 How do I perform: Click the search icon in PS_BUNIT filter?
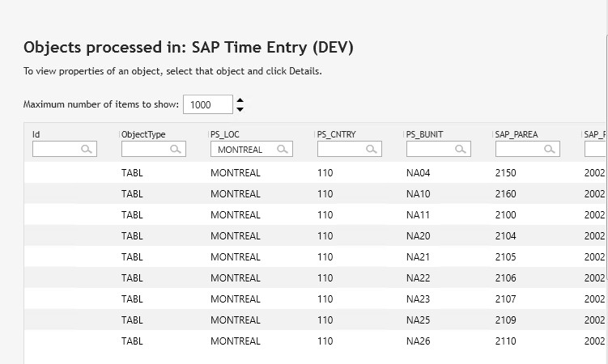[461, 149]
